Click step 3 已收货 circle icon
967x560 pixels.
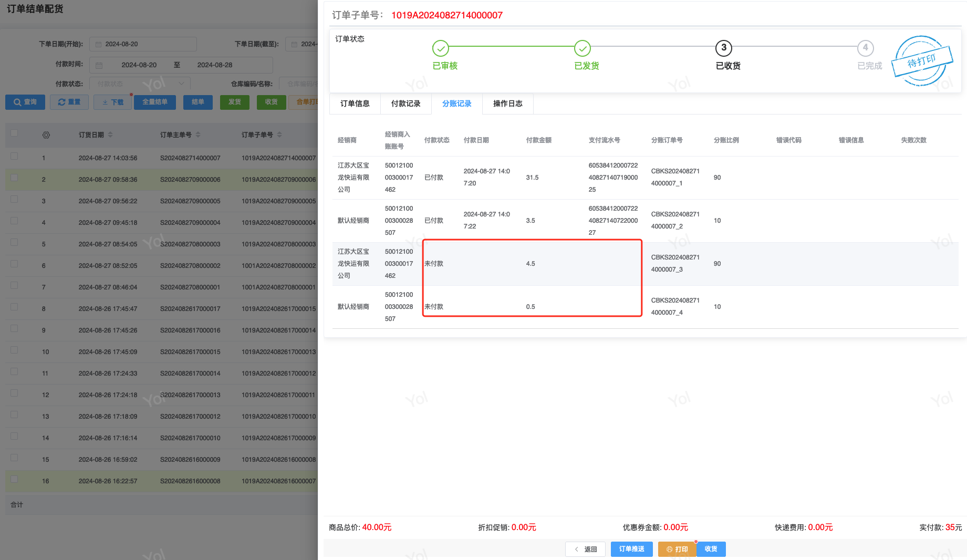coord(723,48)
